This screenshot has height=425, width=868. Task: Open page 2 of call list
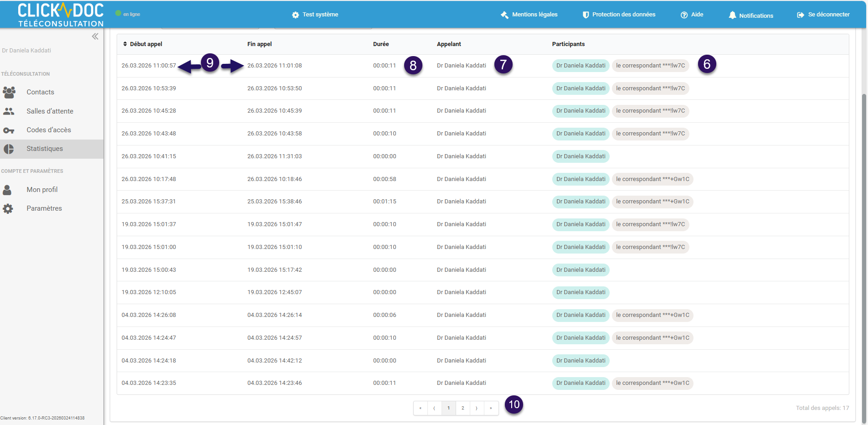tap(462, 408)
